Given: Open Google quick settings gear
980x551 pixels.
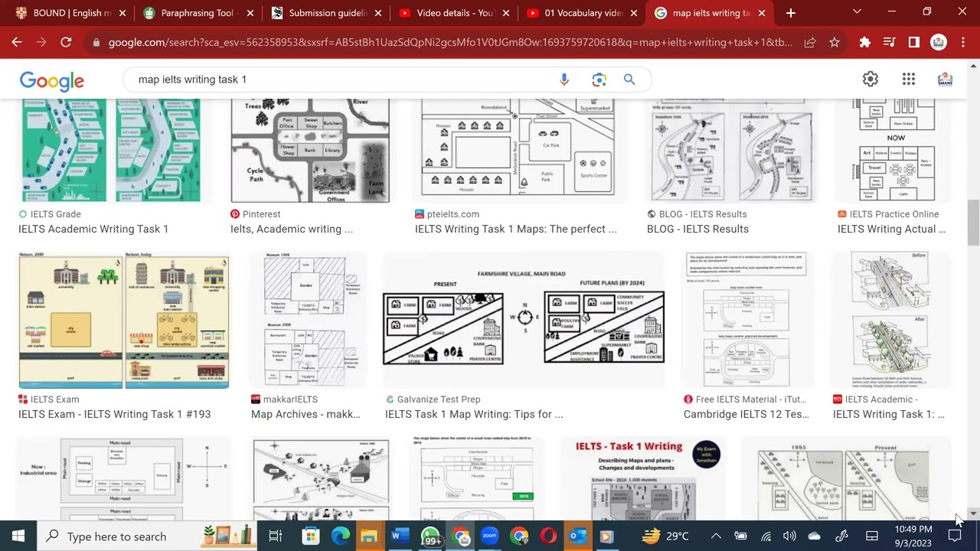Looking at the screenshot, I should [x=871, y=79].
